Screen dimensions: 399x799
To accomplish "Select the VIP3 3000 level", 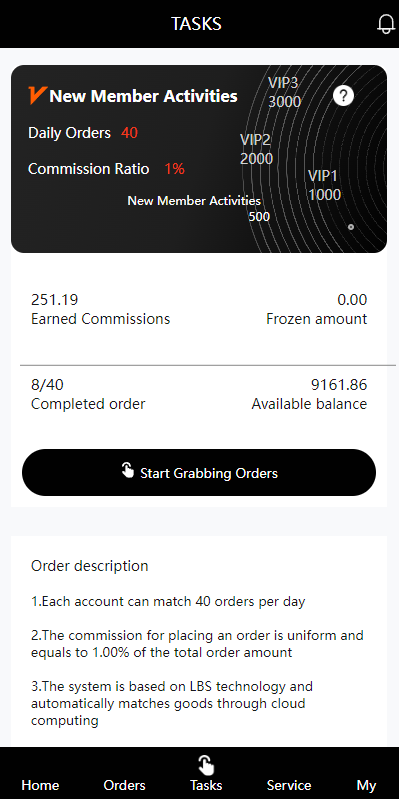I will point(284,92).
